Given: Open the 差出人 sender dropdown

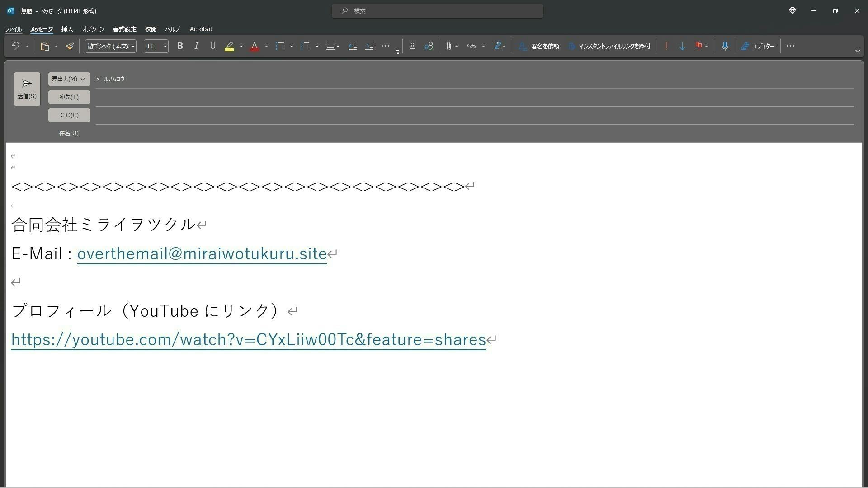Looking at the screenshot, I should click(x=69, y=79).
